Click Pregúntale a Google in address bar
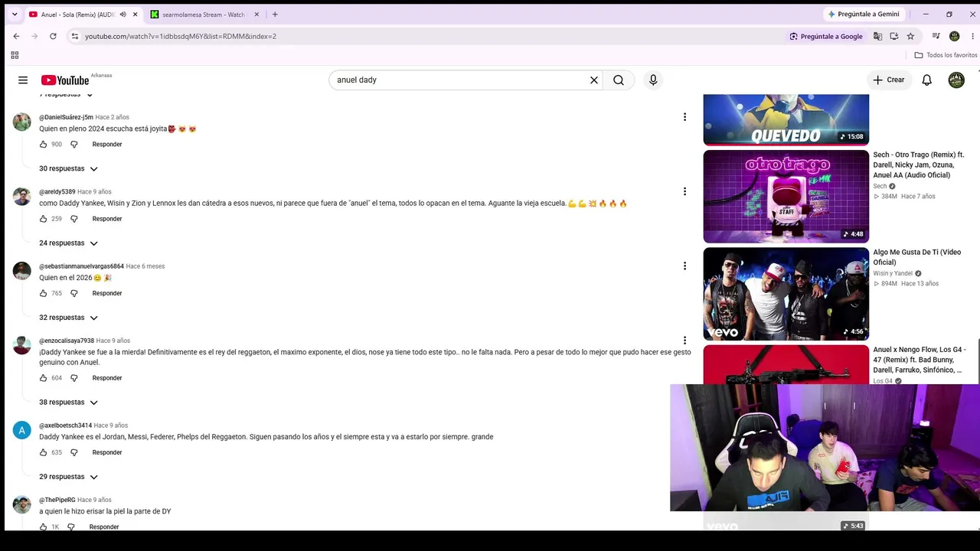This screenshot has height=551, width=980. tap(825, 36)
